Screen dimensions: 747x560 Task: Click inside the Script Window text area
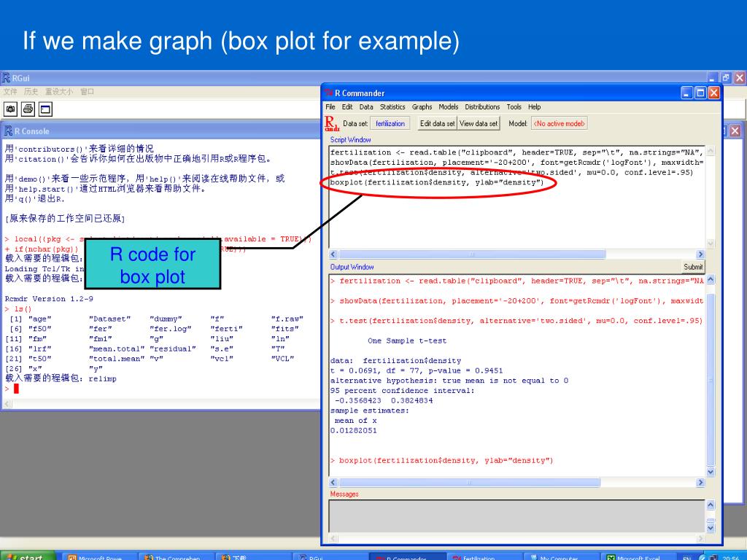(516, 197)
